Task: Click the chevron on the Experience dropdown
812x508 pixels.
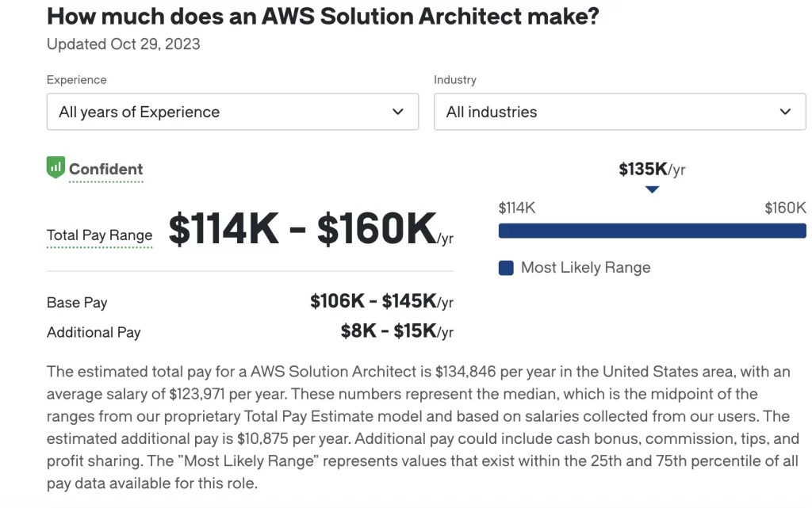Action: (397, 112)
